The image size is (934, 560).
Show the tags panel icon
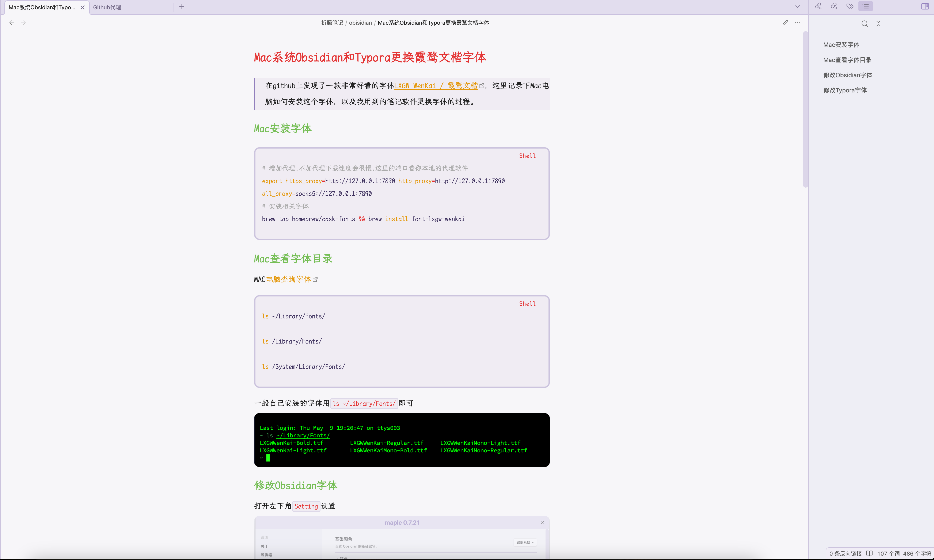coord(850,6)
